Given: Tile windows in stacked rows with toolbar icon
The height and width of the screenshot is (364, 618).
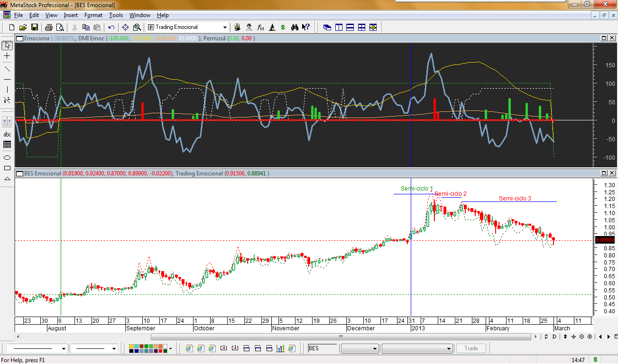Looking at the screenshot, I should (350, 27).
